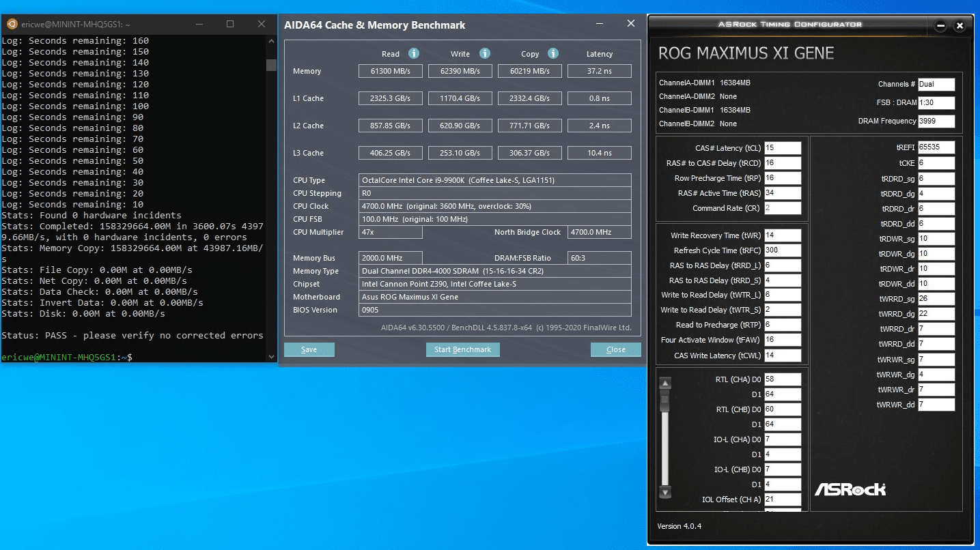
Task: Click the Copy info icon in AIDA64
Action: click(x=553, y=53)
